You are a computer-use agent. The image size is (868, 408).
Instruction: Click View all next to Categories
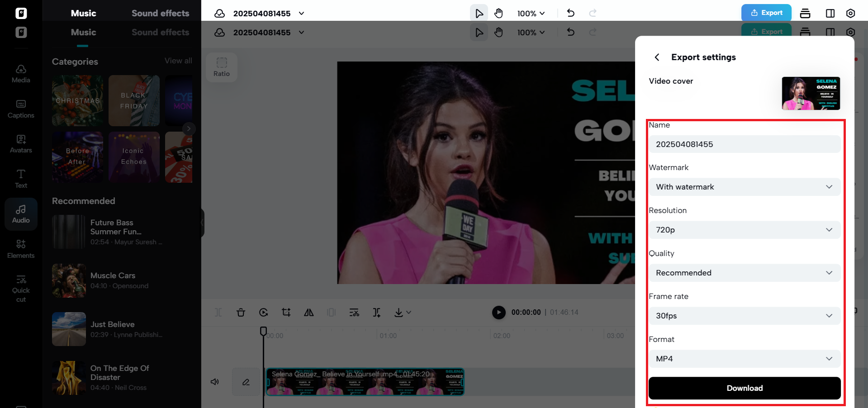click(x=178, y=61)
